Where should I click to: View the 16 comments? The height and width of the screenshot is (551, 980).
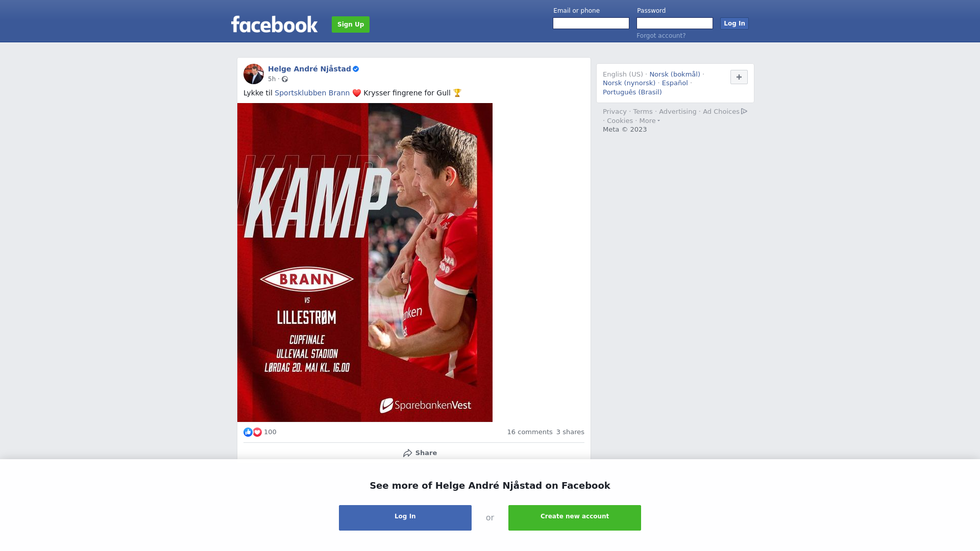[x=529, y=432]
